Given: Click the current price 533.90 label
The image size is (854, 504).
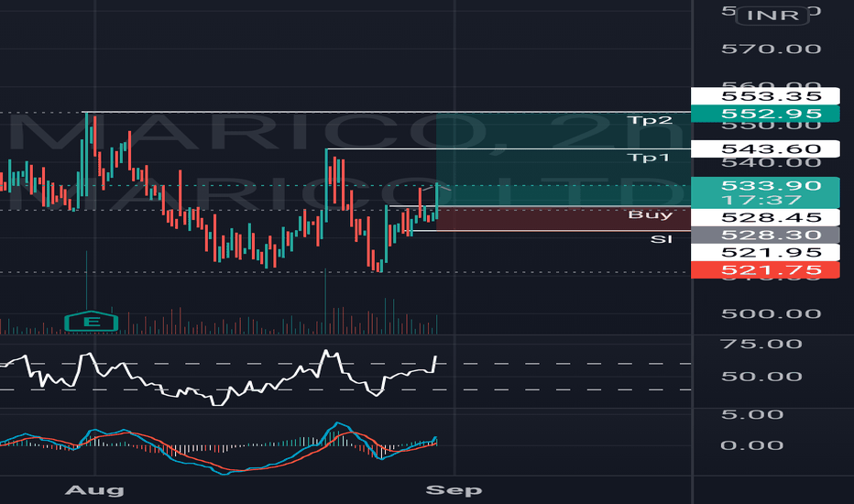Looking at the screenshot, I should [772, 185].
